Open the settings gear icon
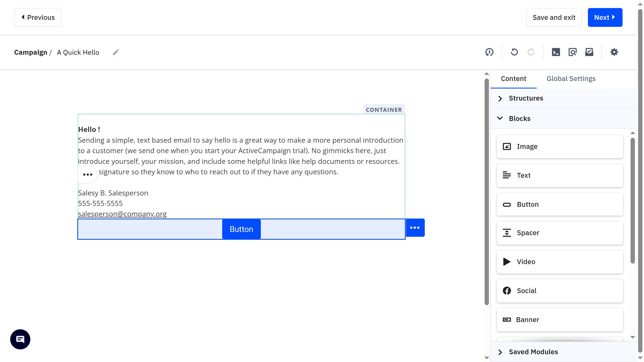Viewport: 644px width, 362px height. tap(614, 52)
